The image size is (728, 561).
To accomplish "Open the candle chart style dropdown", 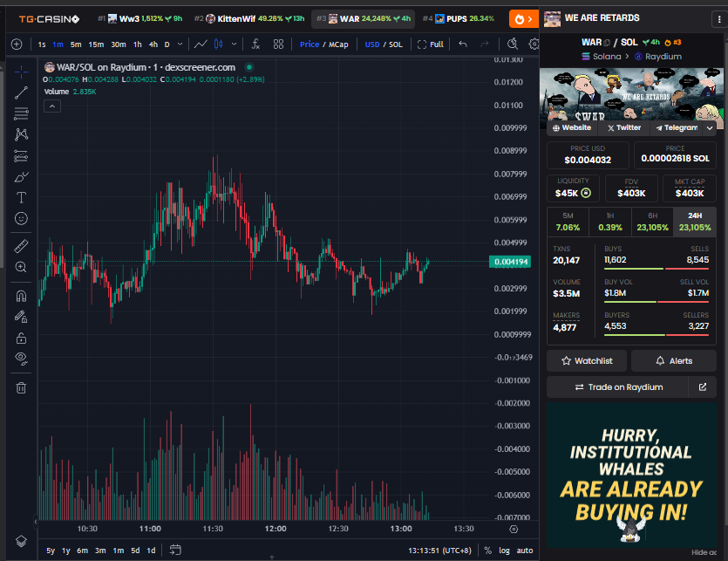I will coord(234,42).
